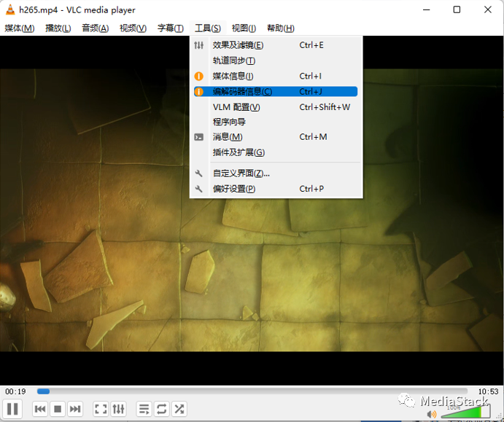Image resolution: width=504 pixels, height=422 pixels.
Task: Toggle shuffle random playback
Action: (x=179, y=409)
